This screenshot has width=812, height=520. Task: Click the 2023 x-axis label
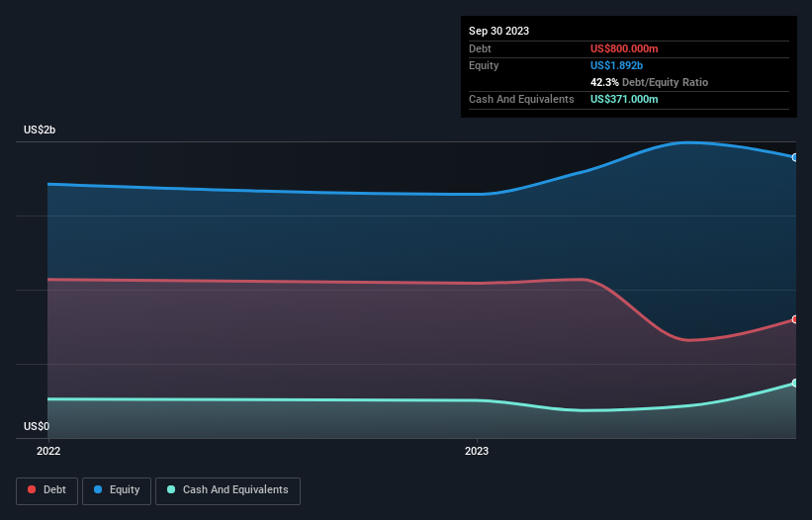tap(477, 451)
